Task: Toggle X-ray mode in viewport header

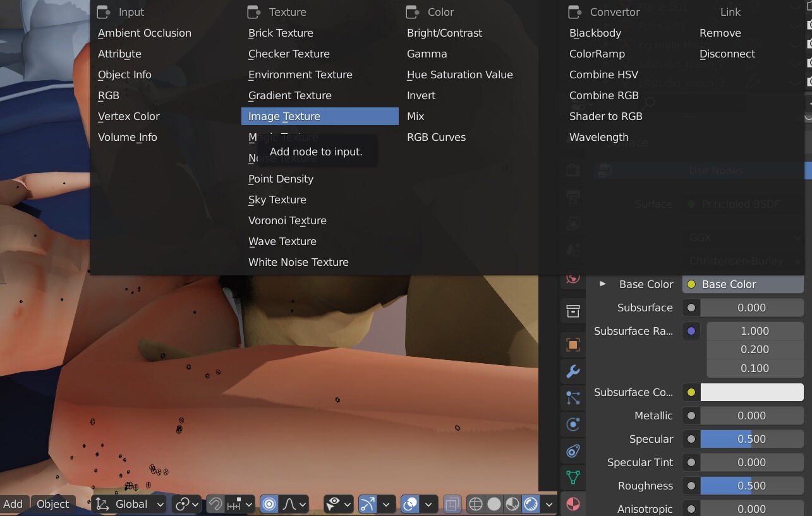Action: tap(452, 504)
